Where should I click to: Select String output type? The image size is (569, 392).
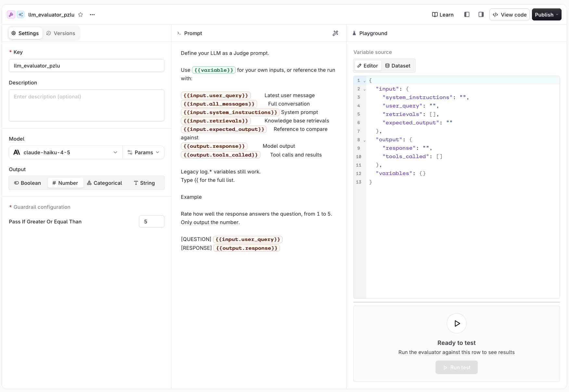(x=144, y=183)
